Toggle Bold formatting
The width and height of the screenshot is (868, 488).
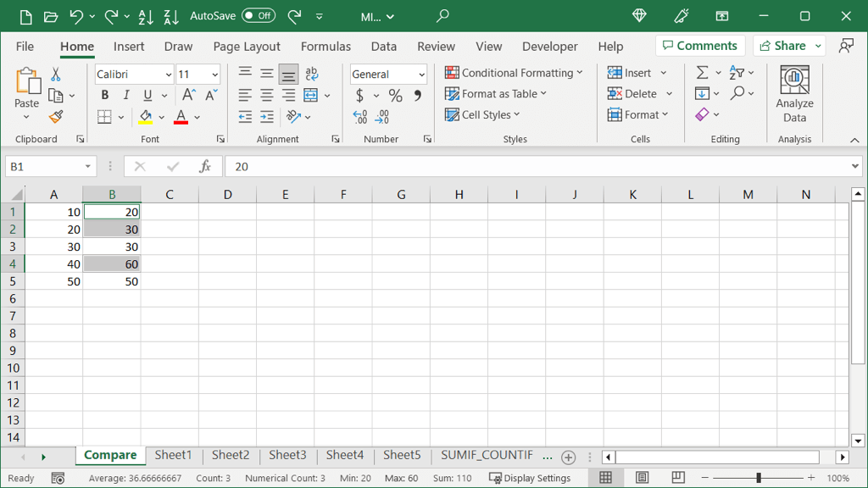(x=105, y=95)
